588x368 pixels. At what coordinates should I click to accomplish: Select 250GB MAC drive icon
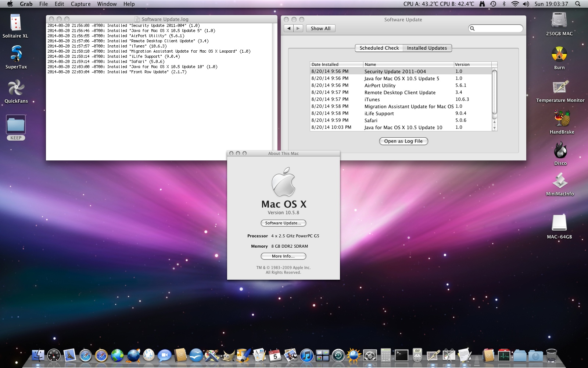click(x=559, y=20)
